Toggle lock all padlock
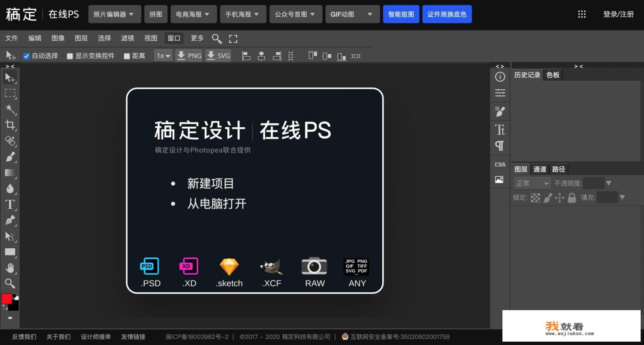This screenshot has width=644, height=345. point(572,198)
